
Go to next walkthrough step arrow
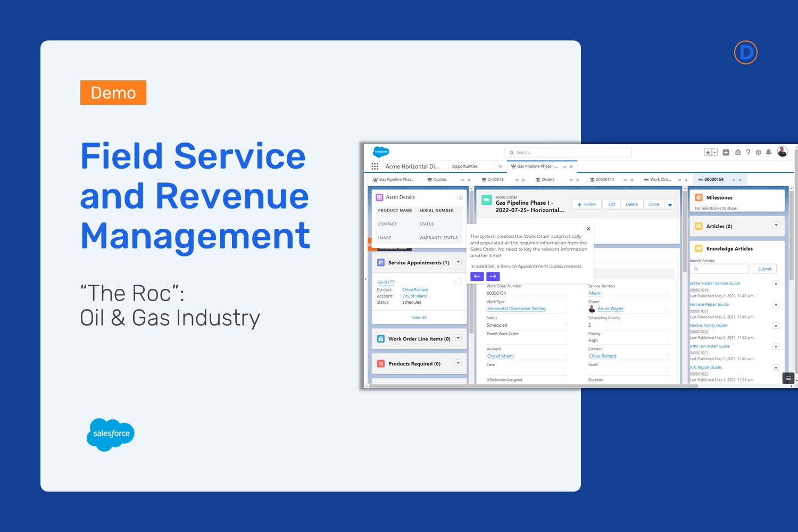[x=493, y=276]
